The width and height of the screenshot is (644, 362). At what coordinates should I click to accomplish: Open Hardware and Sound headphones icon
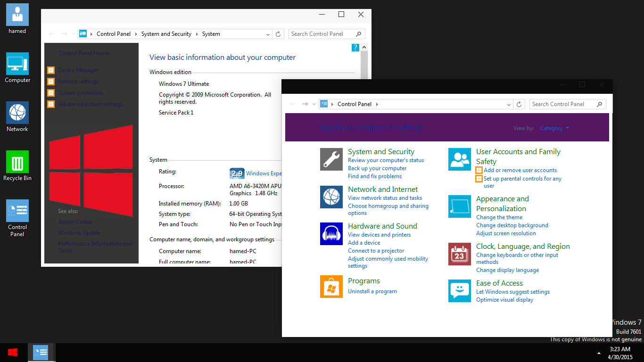tap(331, 234)
